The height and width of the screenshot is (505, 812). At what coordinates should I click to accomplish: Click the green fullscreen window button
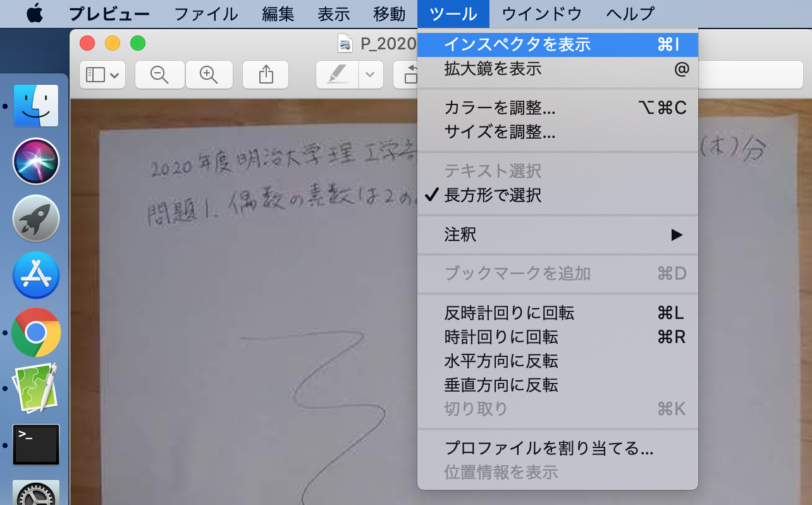(x=138, y=43)
